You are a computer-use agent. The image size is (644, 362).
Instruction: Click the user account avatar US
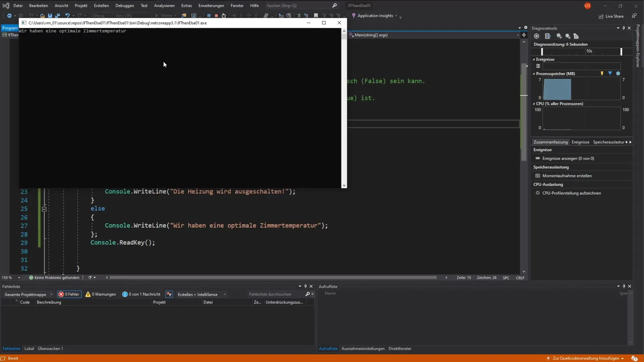pos(587,6)
